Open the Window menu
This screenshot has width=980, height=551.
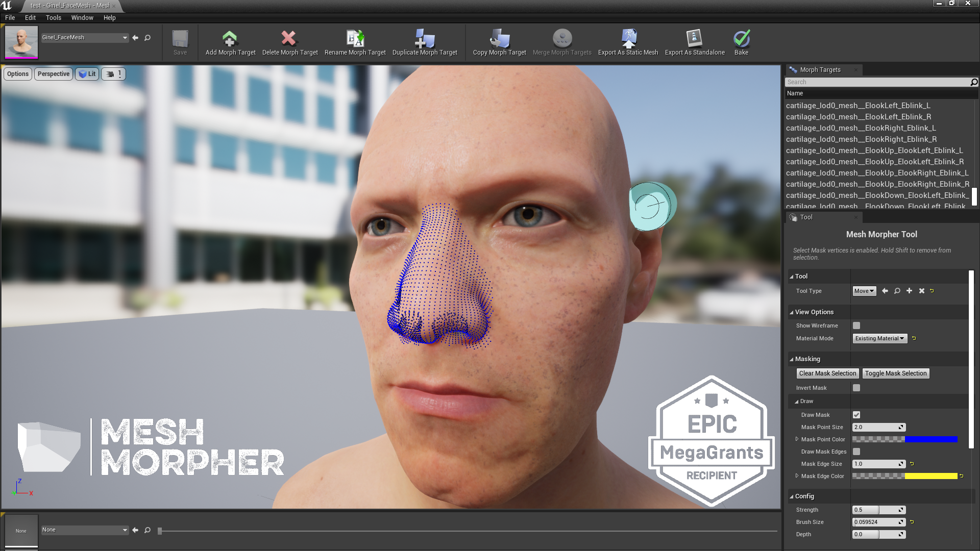pyautogui.click(x=82, y=17)
